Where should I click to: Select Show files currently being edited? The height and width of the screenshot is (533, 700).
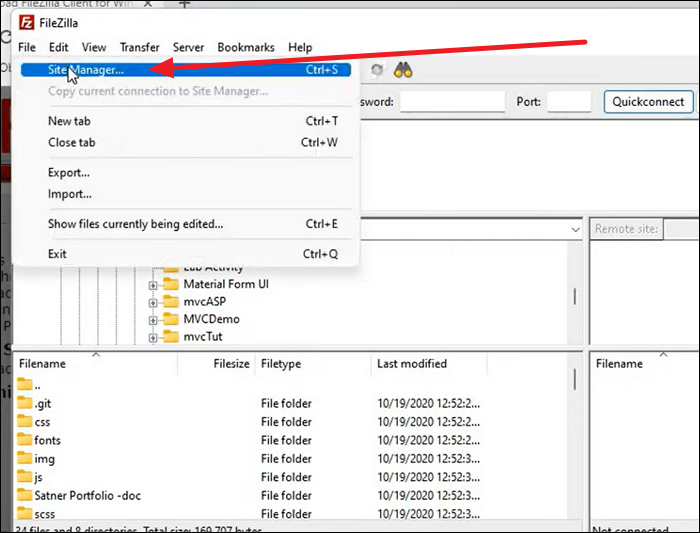click(x=186, y=224)
